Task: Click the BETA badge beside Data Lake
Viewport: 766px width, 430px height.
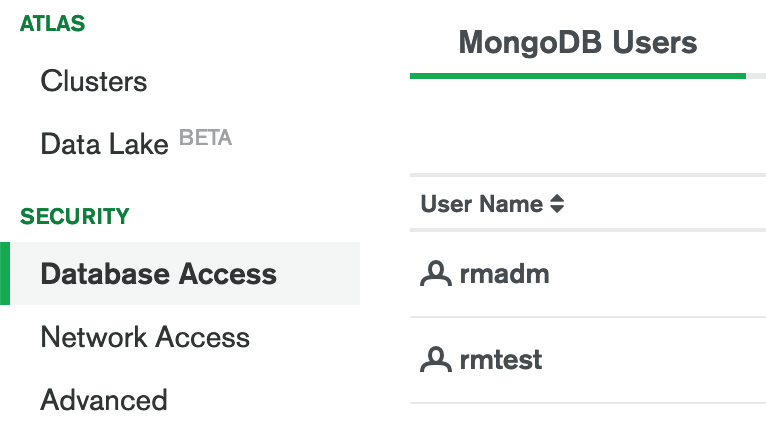Action: pos(205,137)
